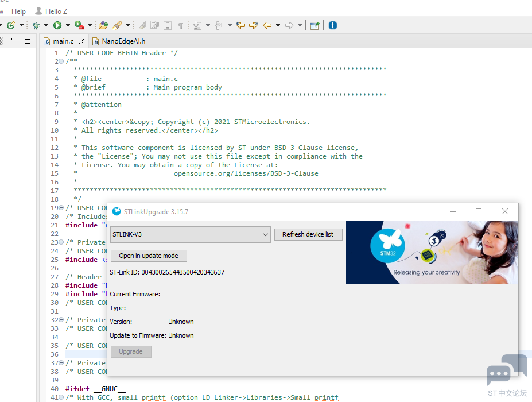Screen dimensions: 532x402
Task: Click the new C/C++ class icon
Action: click(x=11, y=25)
